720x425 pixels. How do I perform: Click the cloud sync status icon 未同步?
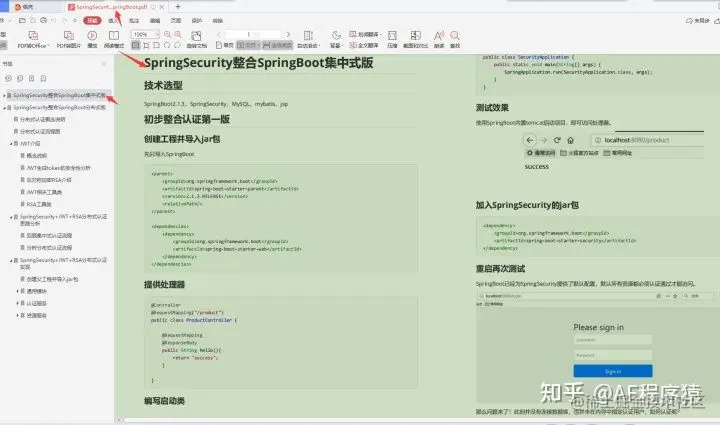click(x=698, y=21)
